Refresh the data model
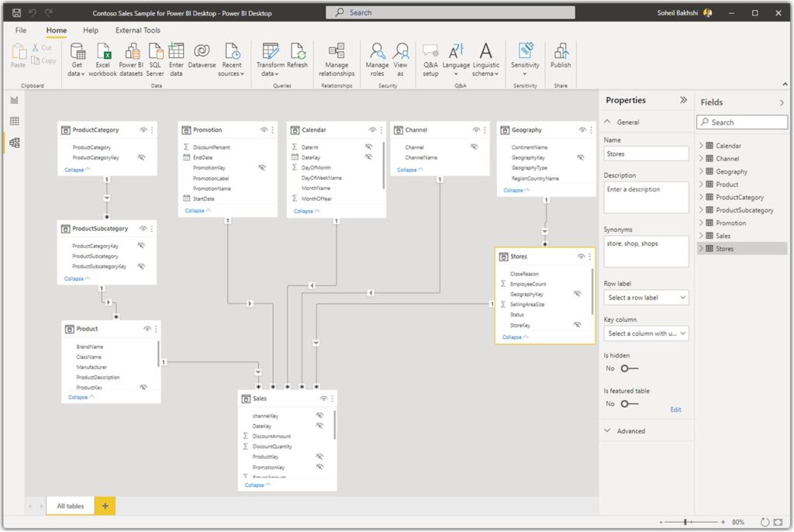This screenshot has height=532, width=794. click(297, 55)
